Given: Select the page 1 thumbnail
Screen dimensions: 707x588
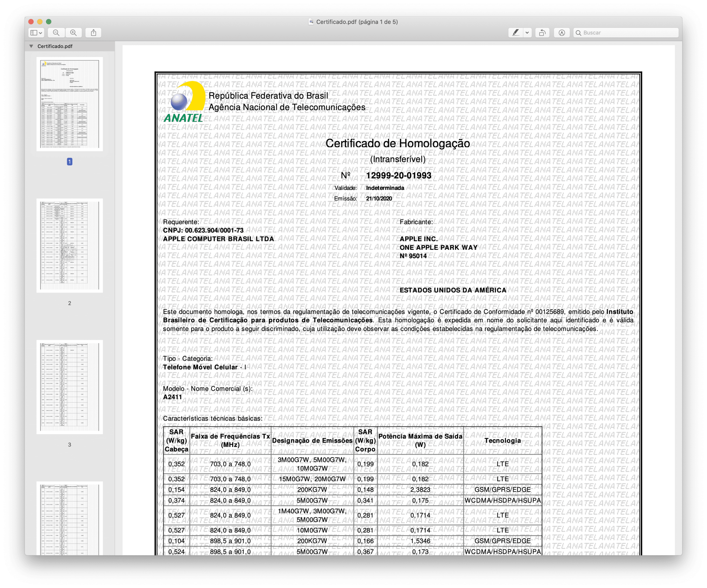Looking at the screenshot, I should (69, 104).
